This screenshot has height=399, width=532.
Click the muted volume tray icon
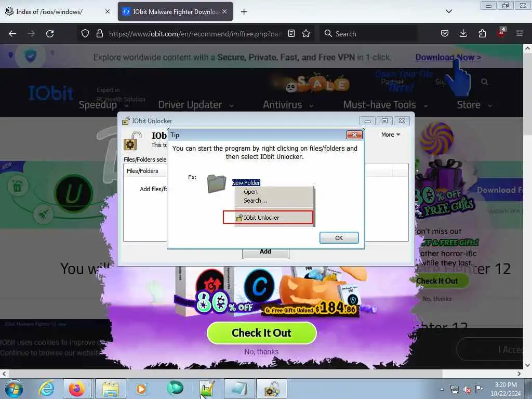(467, 390)
